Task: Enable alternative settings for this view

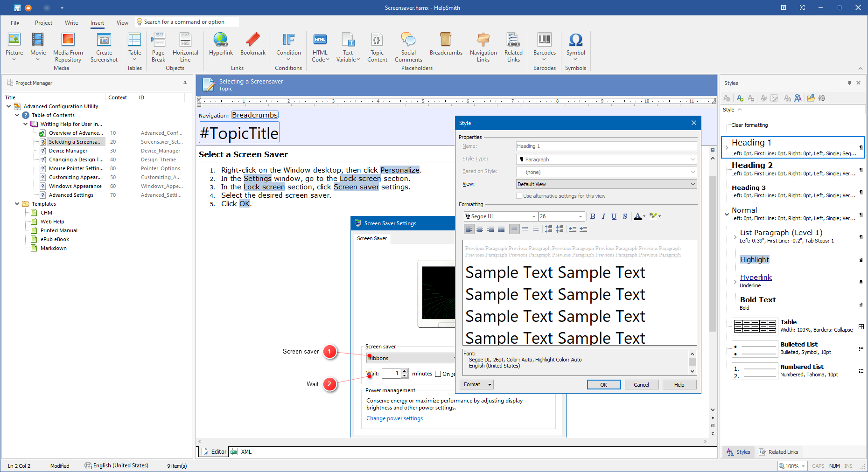Action: 519,196
